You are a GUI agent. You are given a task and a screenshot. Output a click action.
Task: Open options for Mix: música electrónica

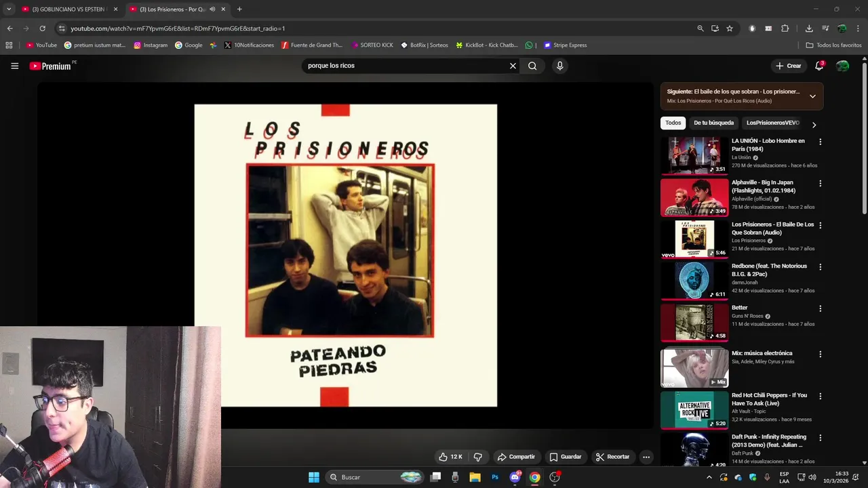(x=820, y=354)
